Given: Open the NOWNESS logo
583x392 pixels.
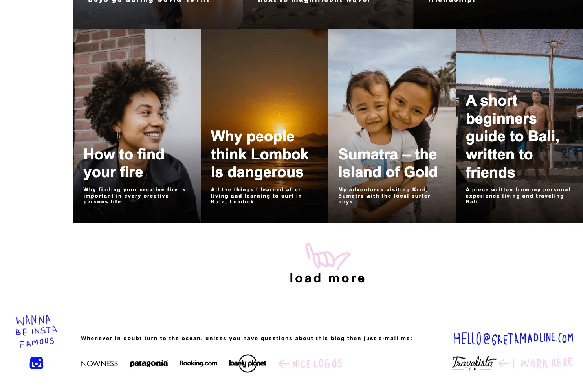Looking at the screenshot, I should (99, 364).
